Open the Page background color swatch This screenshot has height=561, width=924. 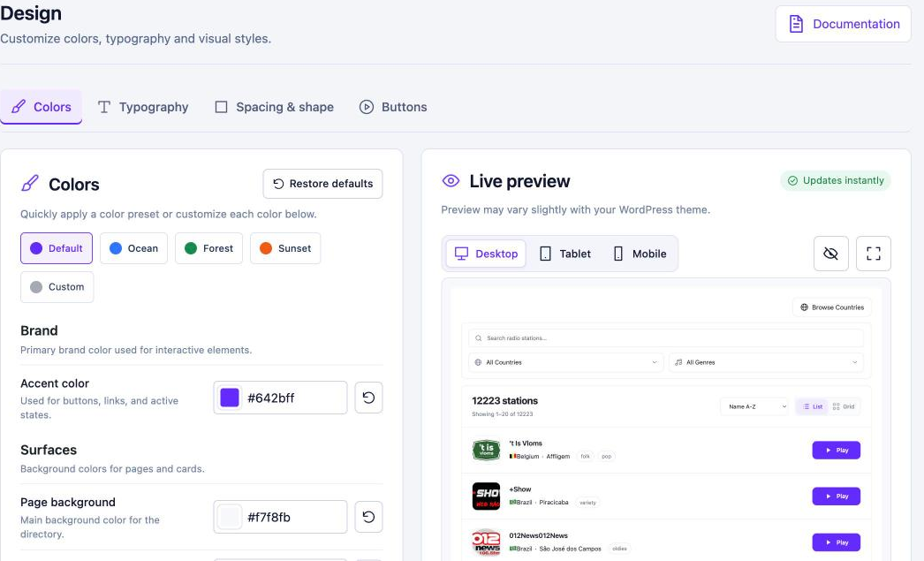[x=230, y=517]
